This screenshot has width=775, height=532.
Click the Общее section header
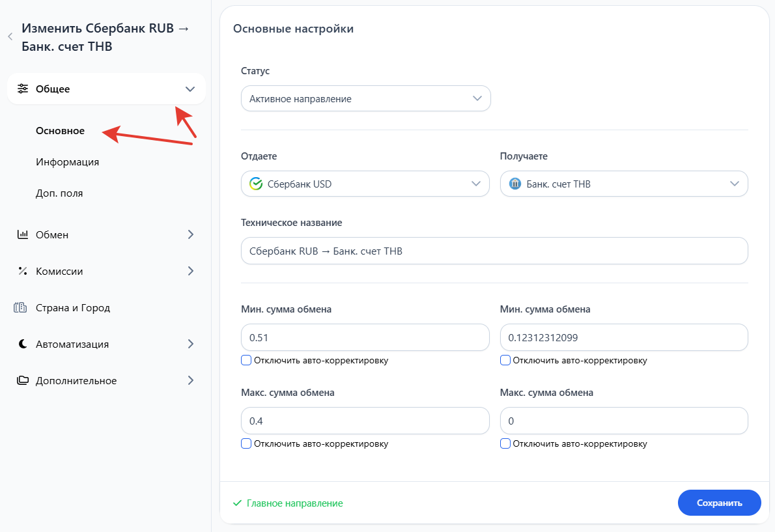click(106, 89)
